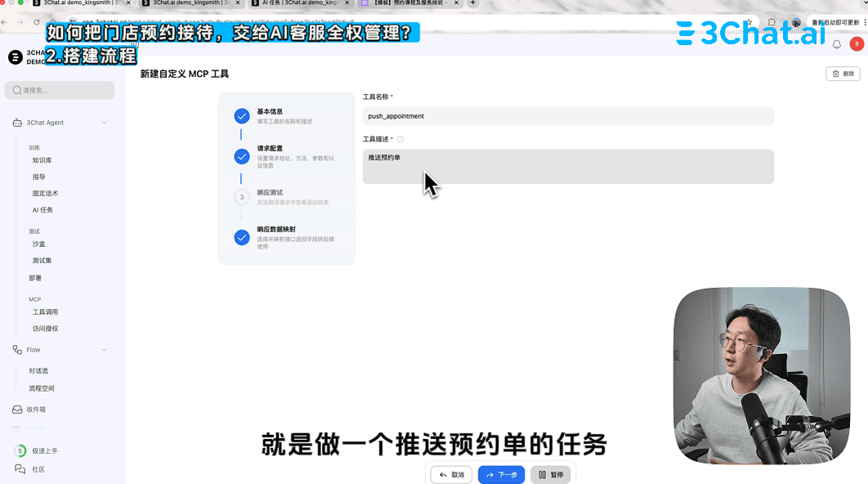Select 固定话术 in the sidebar
Image resolution: width=868 pixels, height=484 pixels.
pos(46,193)
